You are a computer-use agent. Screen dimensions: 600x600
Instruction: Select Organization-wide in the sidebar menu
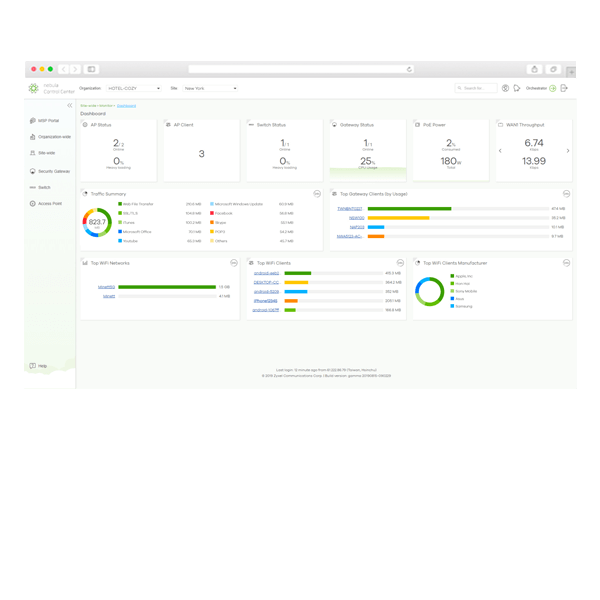53,136
